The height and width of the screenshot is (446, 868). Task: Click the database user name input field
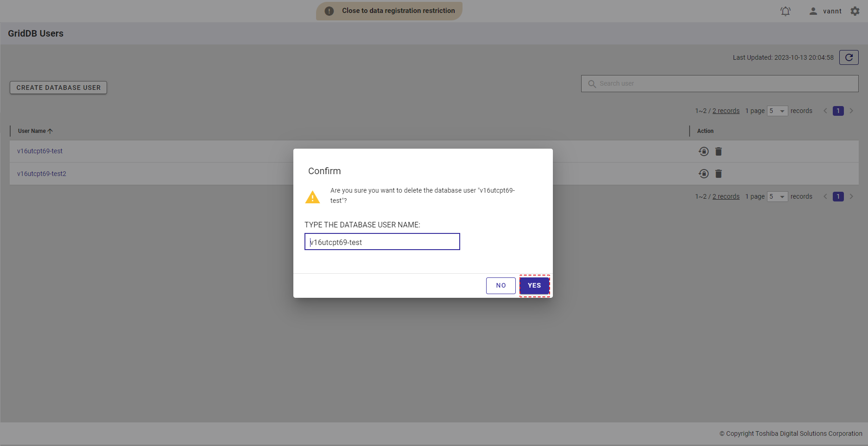382,242
